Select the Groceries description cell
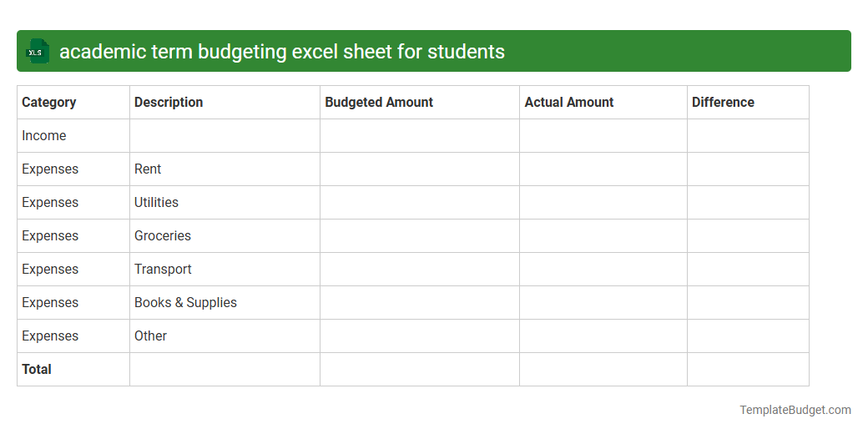Screen dimensions: 868x434 pyautogui.click(x=225, y=236)
